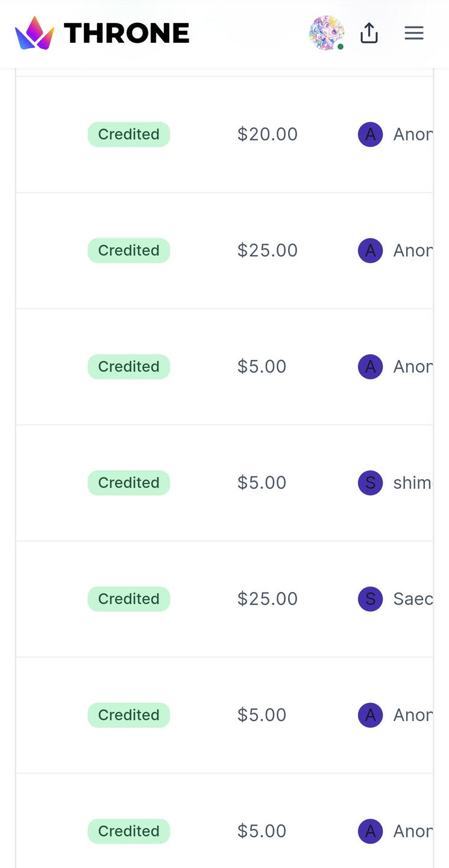This screenshot has width=449, height=868.
Task: Click the Credited badge for $20.00
Action: click(x=128, y=134)
